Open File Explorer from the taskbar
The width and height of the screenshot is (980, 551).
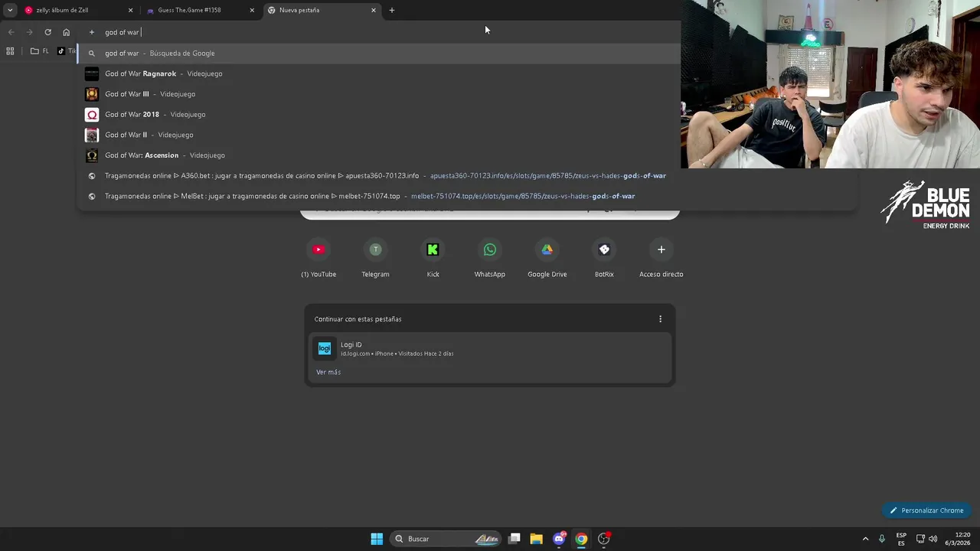pos(536,539)
